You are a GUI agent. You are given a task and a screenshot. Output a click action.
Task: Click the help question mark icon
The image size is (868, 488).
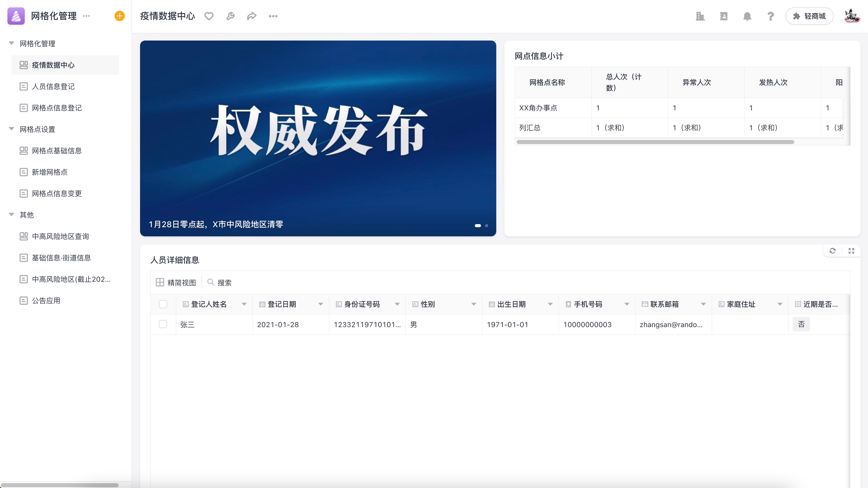(x=770, y=16)
